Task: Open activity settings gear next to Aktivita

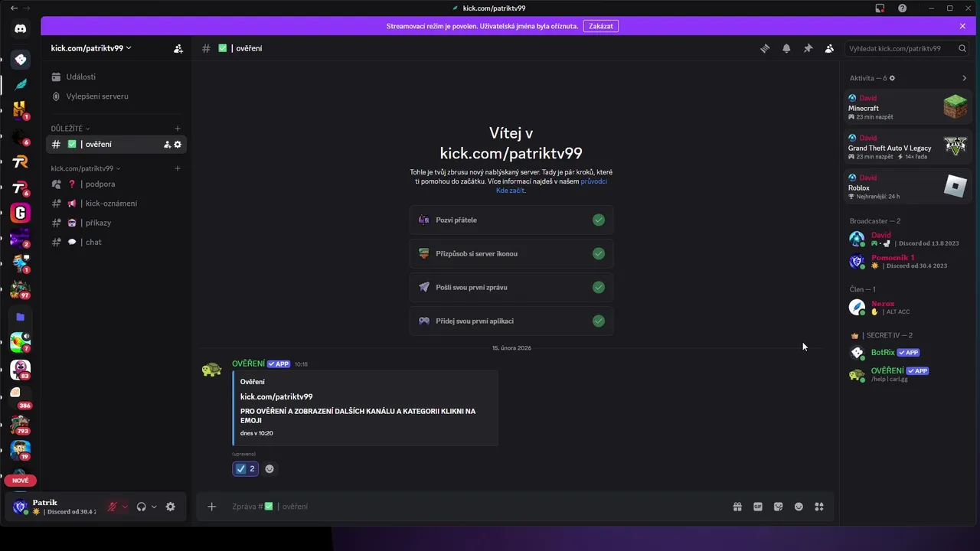Action: [892, 78]
